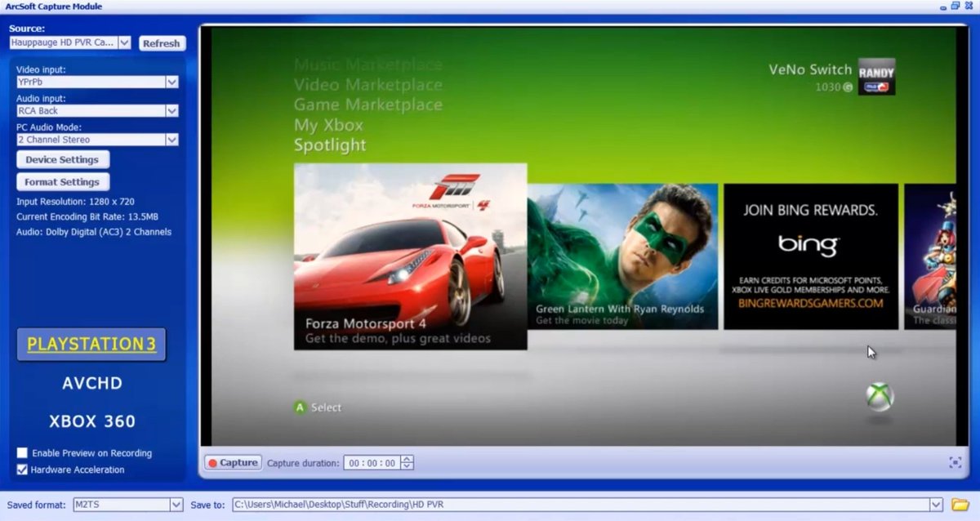The width and height of the screenshot is (980, 521).
Task: Click the Refresh button
Action: (162, 43)
